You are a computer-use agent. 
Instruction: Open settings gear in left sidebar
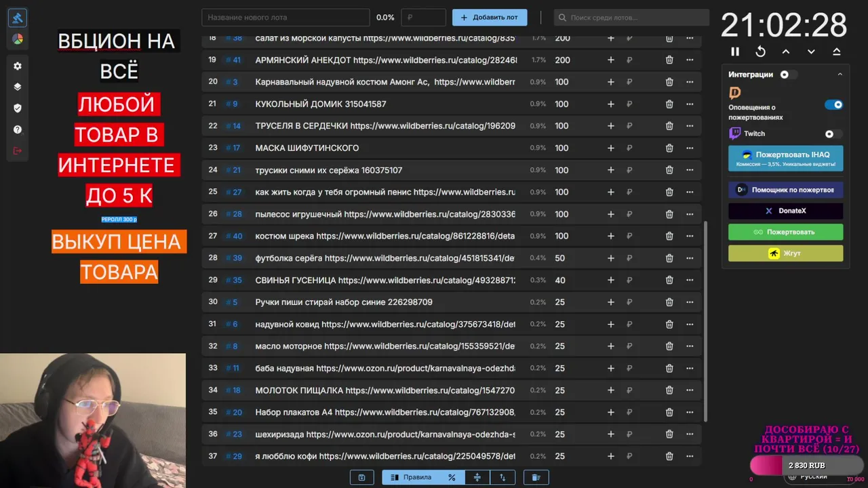[x=18, y=66]
